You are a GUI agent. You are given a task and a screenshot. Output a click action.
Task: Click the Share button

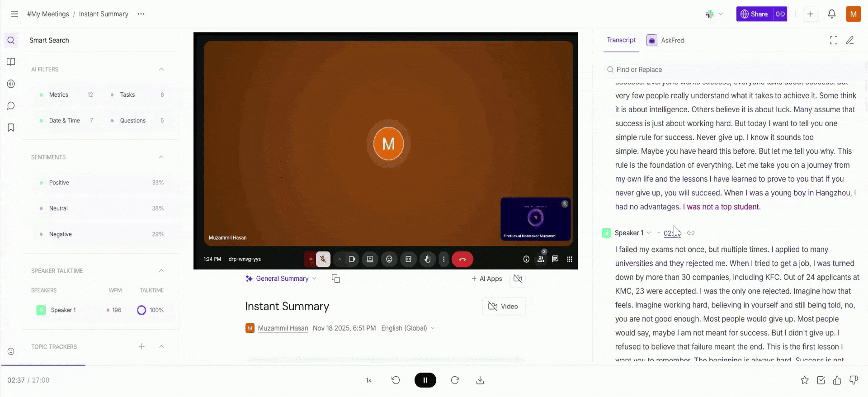(755, 14)
